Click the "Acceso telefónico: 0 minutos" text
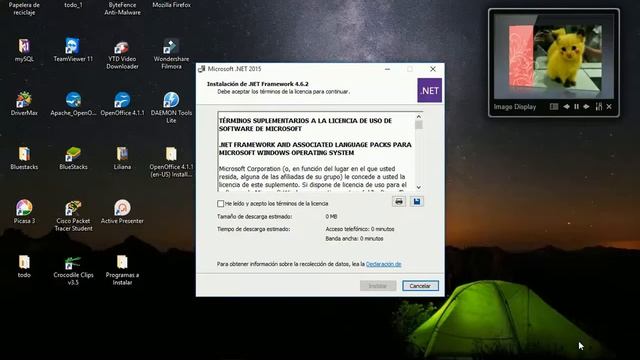 (360, 229)
